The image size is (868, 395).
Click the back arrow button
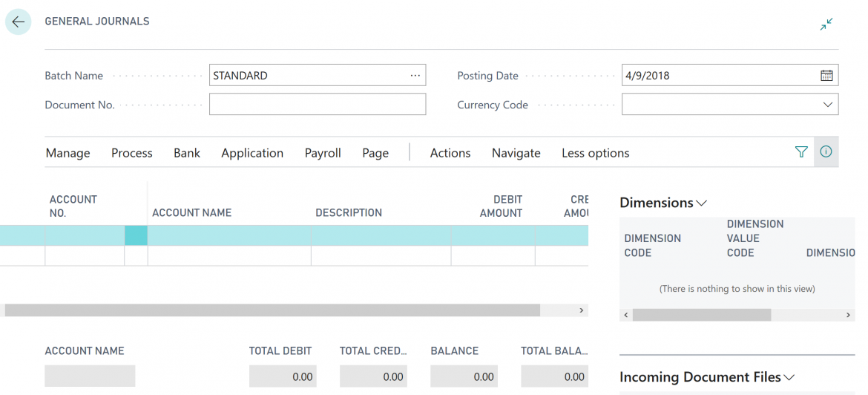click(x=19, y=22)
